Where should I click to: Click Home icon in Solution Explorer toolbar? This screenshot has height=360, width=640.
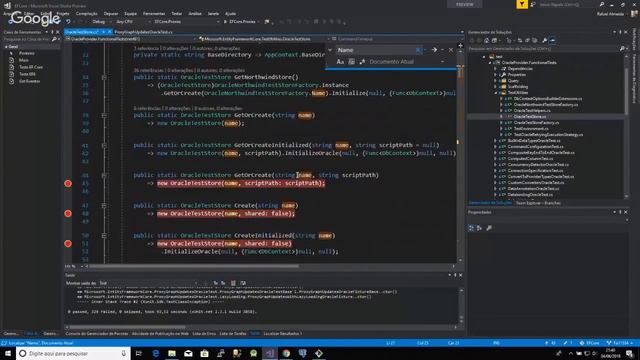click(487, 40)
